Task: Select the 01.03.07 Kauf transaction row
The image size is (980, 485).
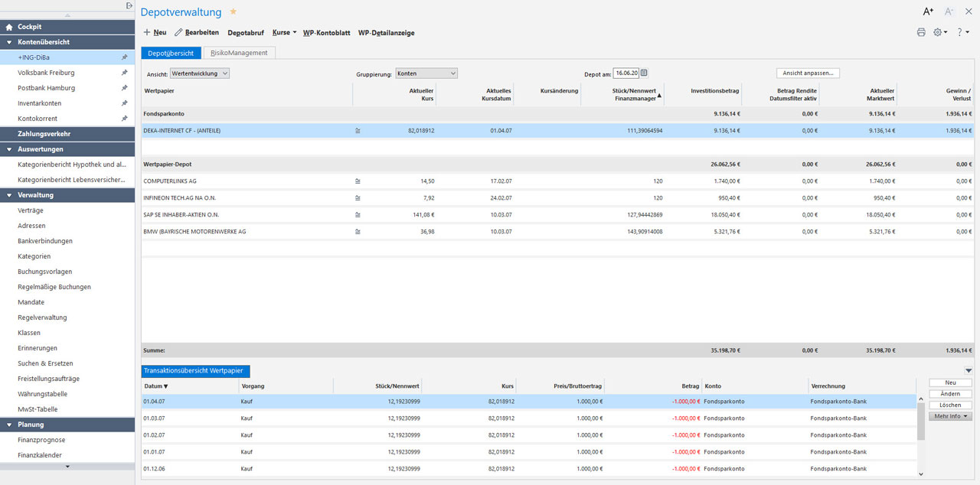Action: point(528,418)
